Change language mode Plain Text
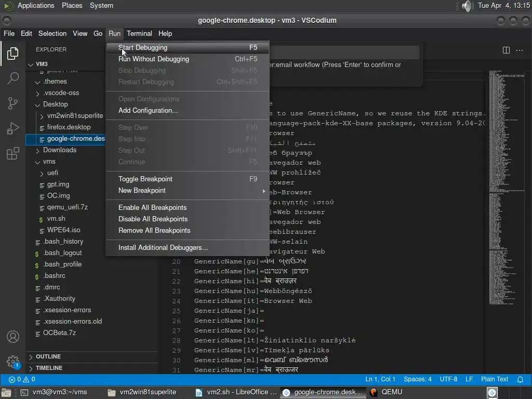Screen dimensions: 532x399 [495, 379]
